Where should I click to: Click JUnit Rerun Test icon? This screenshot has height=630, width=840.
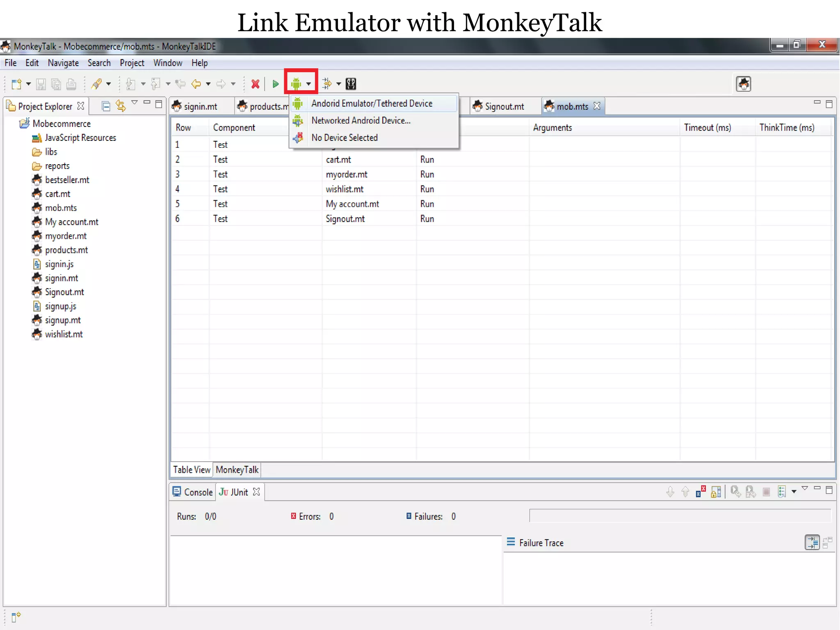pyautogui.click(x=735, y=492)
